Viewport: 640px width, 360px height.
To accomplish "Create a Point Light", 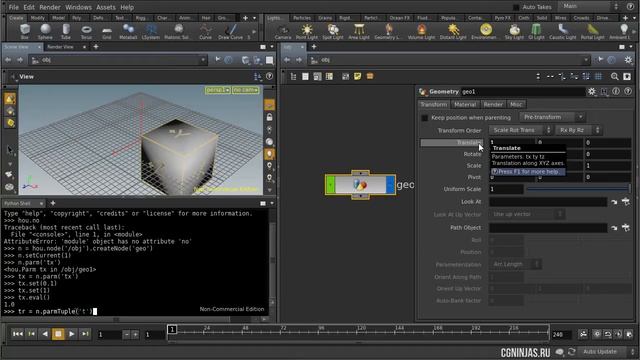I will point(307,31).
